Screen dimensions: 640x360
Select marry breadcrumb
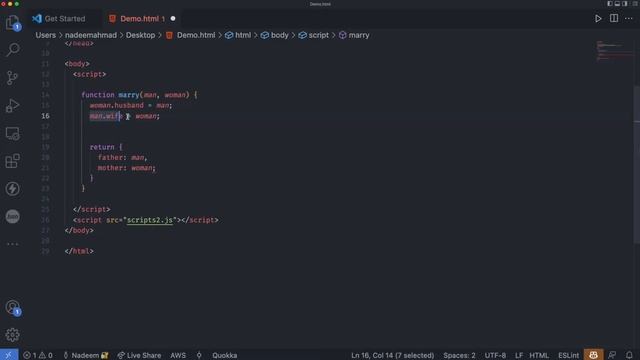pyautogui.click(x=354, y=35)
